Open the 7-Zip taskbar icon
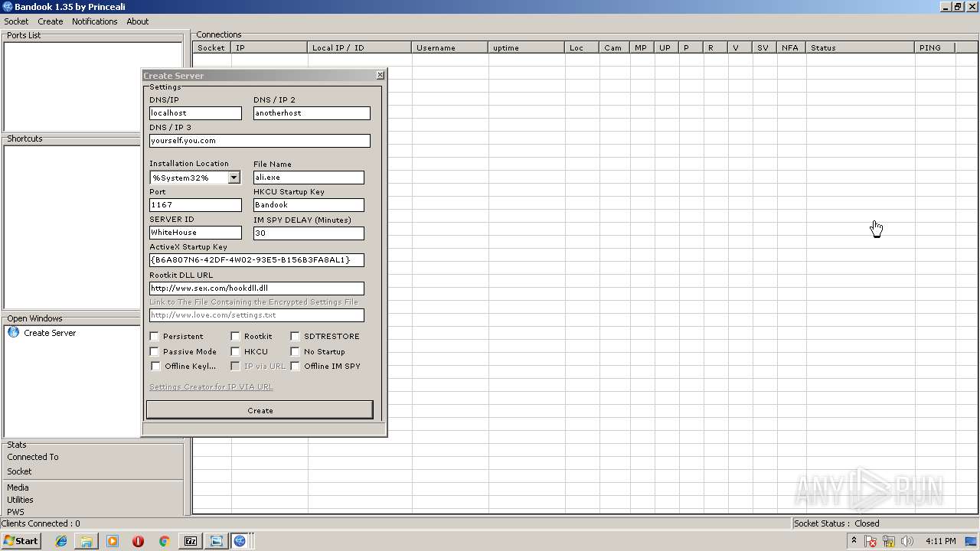Image resolution: width=980 pixels, height=551 pixels. [190, 541]
